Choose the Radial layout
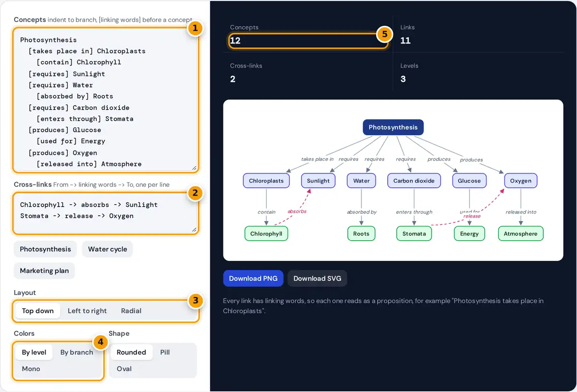Viewport: 577px width, 392px height. tap(131, 311)
